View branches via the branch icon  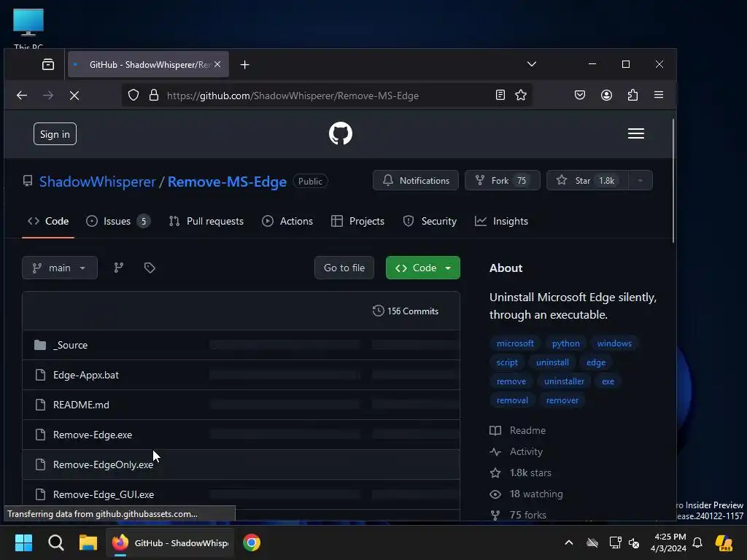pos(119,268)
